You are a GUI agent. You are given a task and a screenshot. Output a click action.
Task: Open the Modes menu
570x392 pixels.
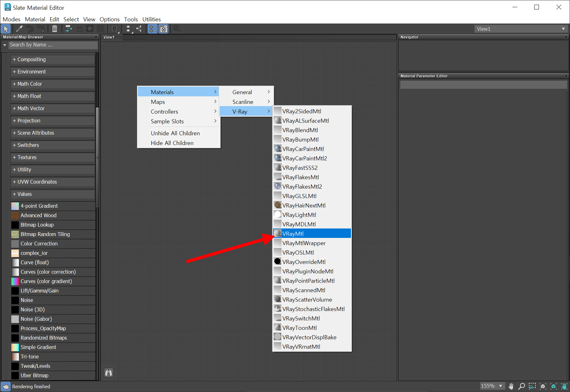(11, 19)
